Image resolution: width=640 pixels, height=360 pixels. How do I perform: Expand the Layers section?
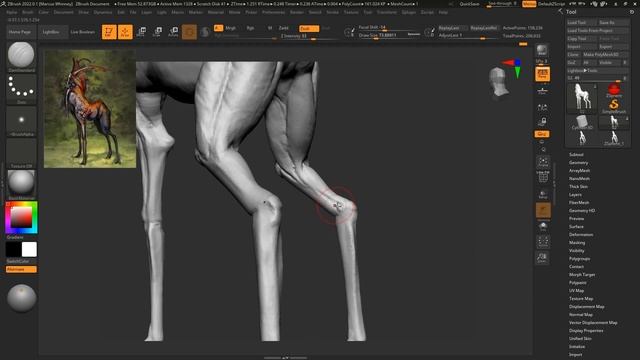point(575,195)
